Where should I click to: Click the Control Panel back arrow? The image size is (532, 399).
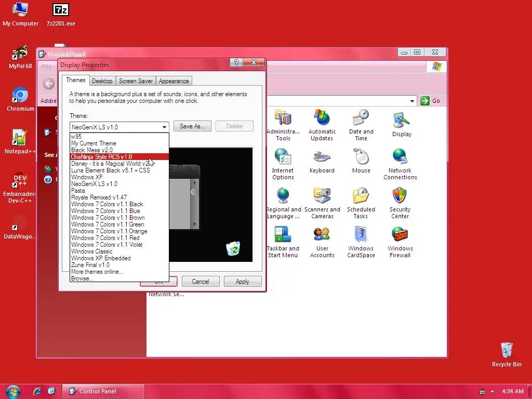point(48,84)
